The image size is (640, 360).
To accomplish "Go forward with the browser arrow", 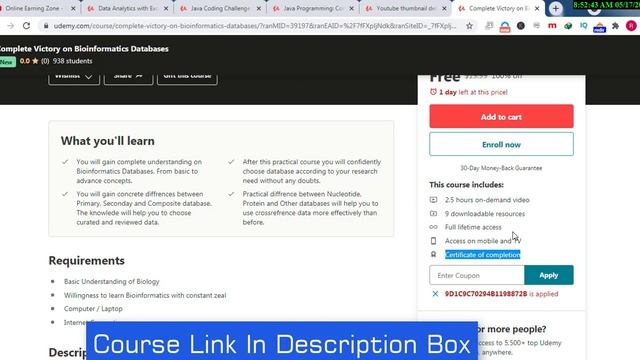I will click(x=11, y=26).
